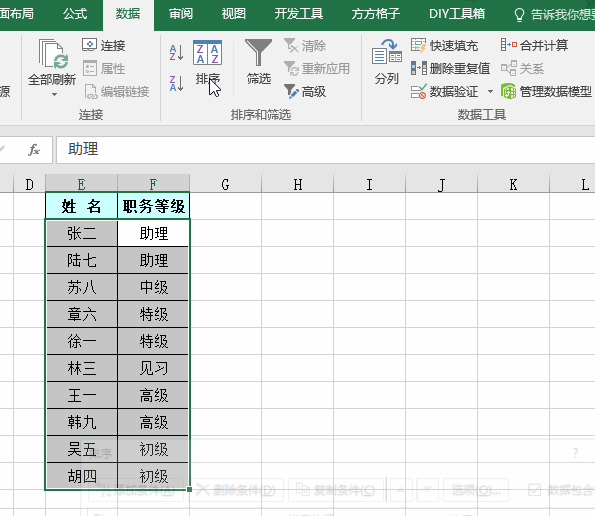Open the 全部刷新 dropdown arrow
This screenshot has width=595, height=516.
click(54, 94)
